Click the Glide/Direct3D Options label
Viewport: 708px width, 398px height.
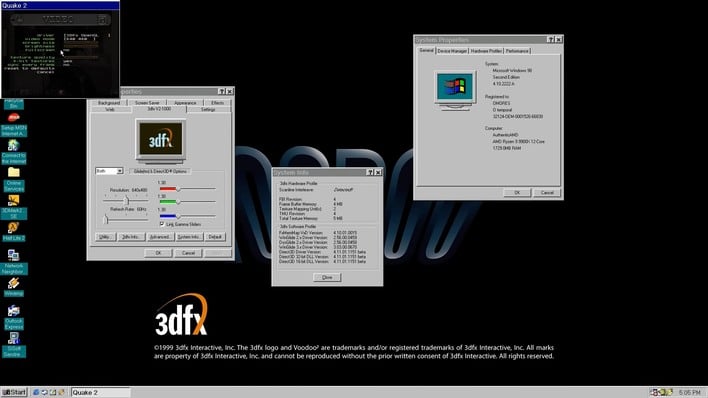160,171
